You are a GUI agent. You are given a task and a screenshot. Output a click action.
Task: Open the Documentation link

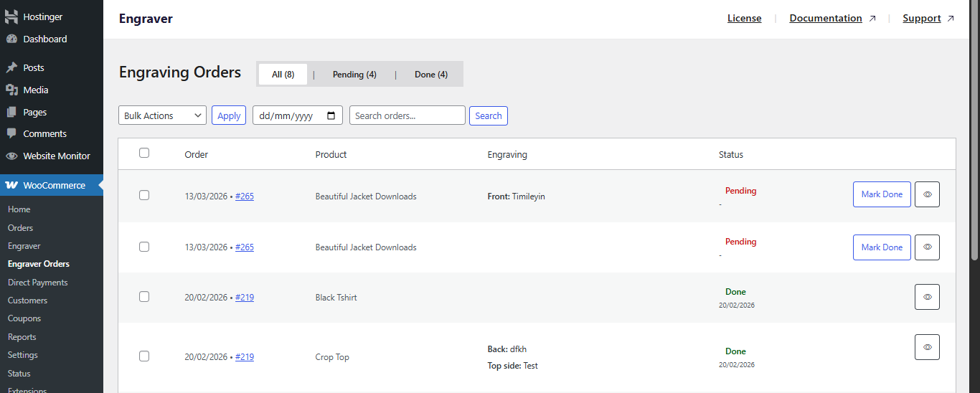coord(826,19)
